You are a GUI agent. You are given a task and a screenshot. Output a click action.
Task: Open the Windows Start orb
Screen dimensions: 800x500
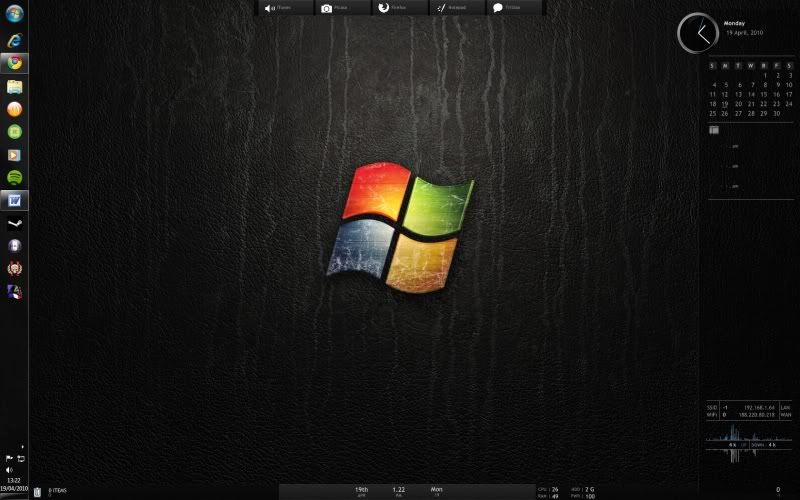(x=14, y=13)
